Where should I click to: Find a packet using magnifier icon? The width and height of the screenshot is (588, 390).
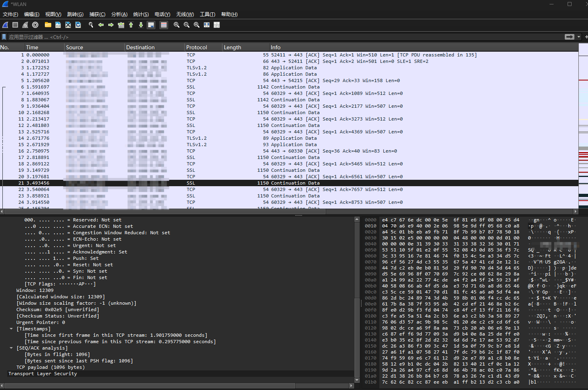pos(91,25)
